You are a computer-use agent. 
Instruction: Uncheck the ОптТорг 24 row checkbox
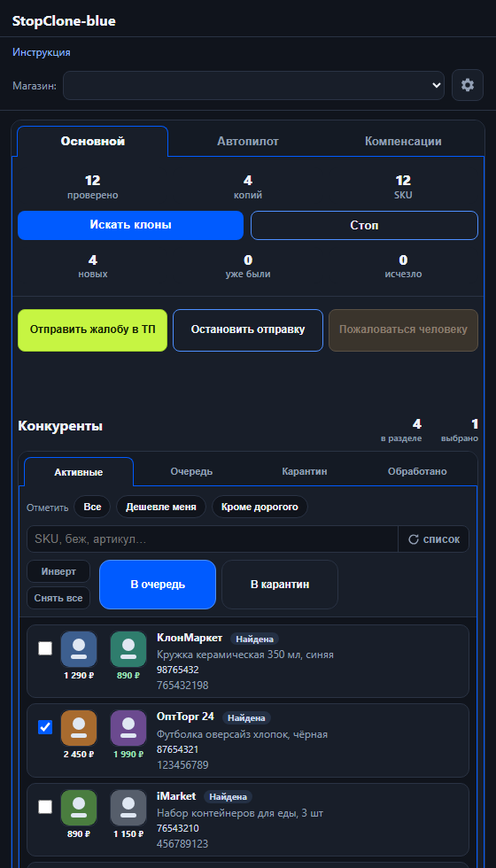coord(45,727)
